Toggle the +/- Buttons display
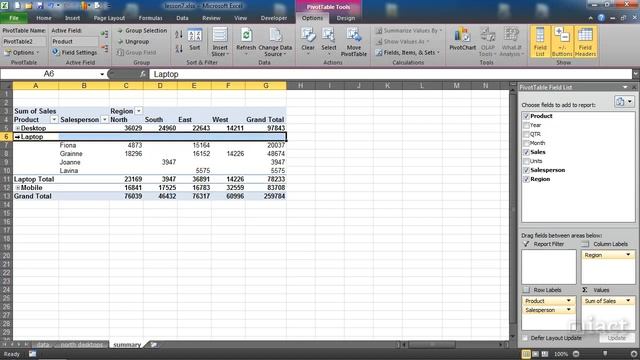640x360 pixels. click(x=562, y=42)
